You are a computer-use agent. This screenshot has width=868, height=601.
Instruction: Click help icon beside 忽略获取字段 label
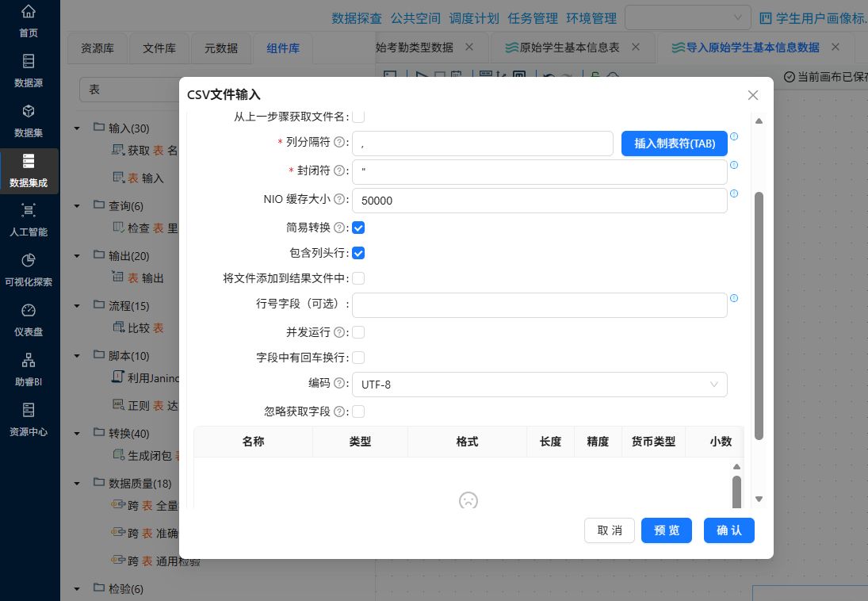338,412
